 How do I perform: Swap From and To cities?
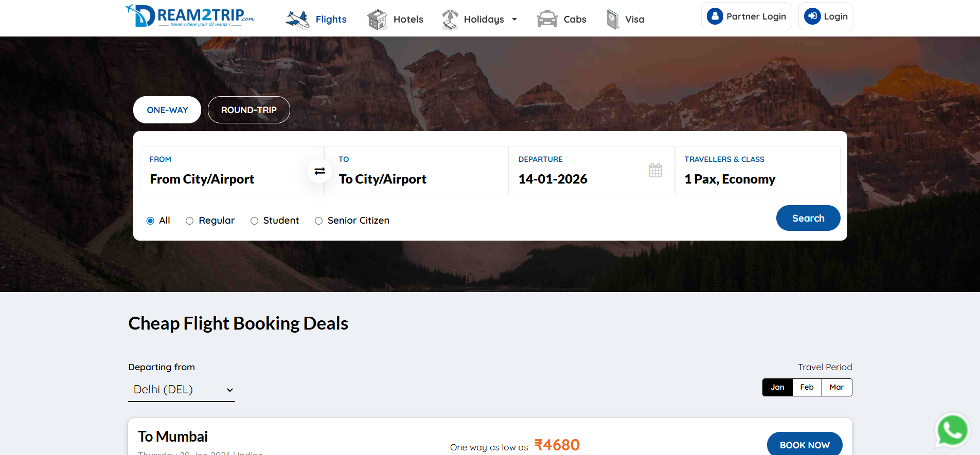[319, 171]
